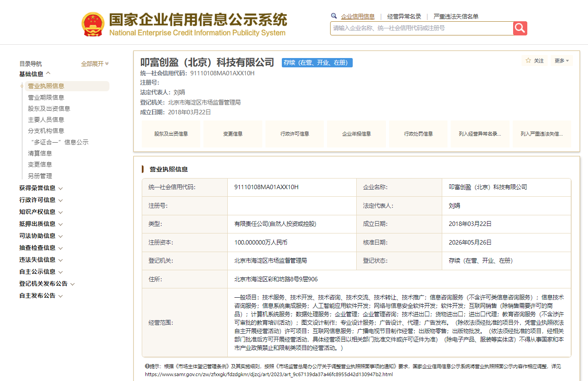The image size is (588, 381).
Task: Click the credit code in the license table
Action: point(266,187)
